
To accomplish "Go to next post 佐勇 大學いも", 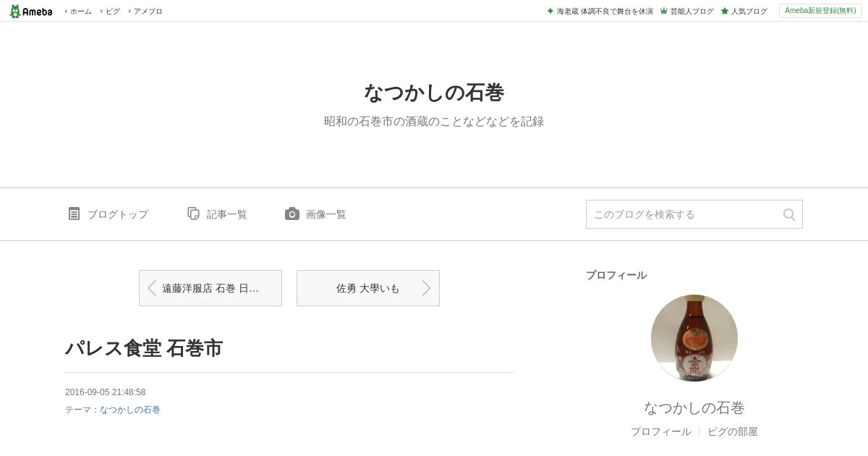I will tap(368, 288).
